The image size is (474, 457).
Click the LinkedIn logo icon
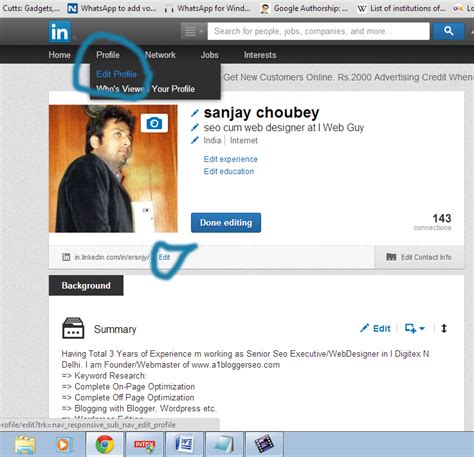click(60, 32)
